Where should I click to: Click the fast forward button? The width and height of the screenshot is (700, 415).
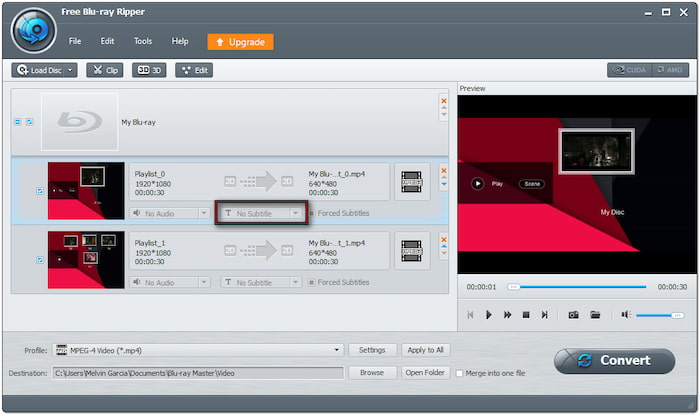pyautogui.click(x=508, y=315)
